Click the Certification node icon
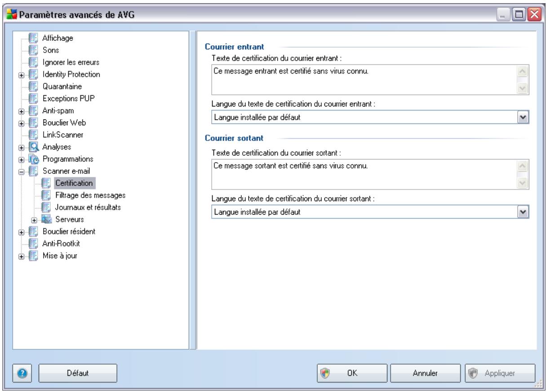This screenshot has height=392, width=546. [45, 183]
